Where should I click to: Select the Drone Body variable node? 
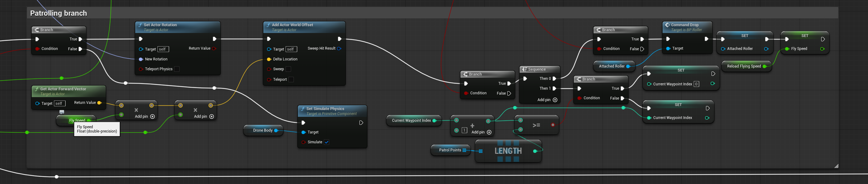(x=263, y=130)
